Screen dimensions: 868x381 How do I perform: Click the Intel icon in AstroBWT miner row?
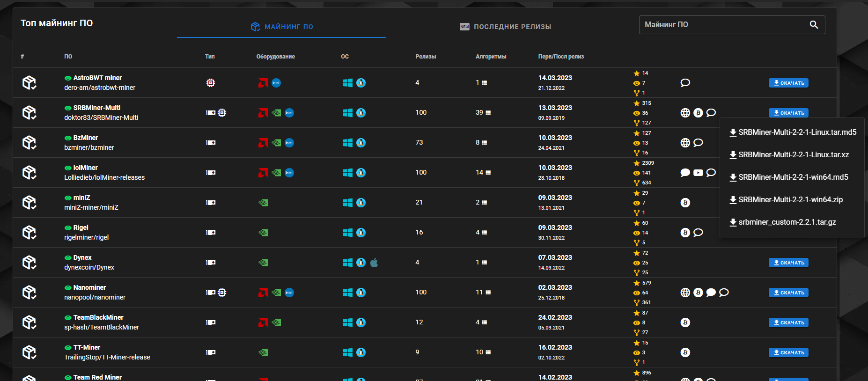point(276,83)
